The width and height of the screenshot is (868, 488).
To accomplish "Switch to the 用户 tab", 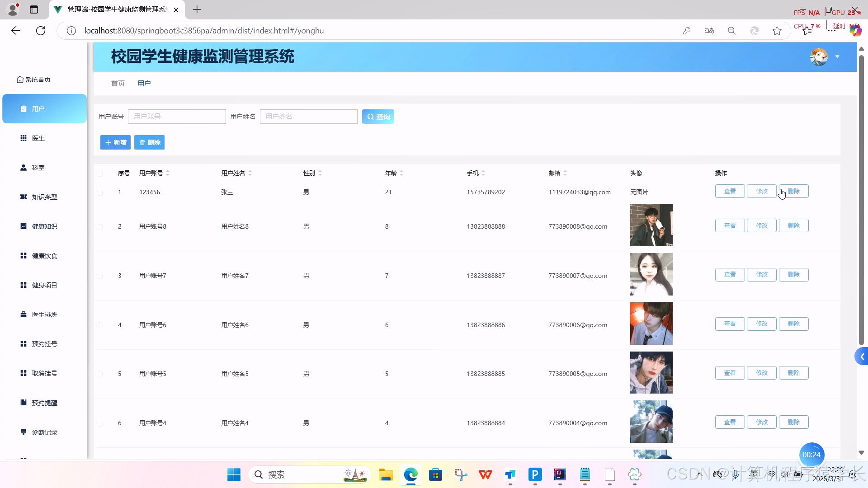I will coord(144,83).
